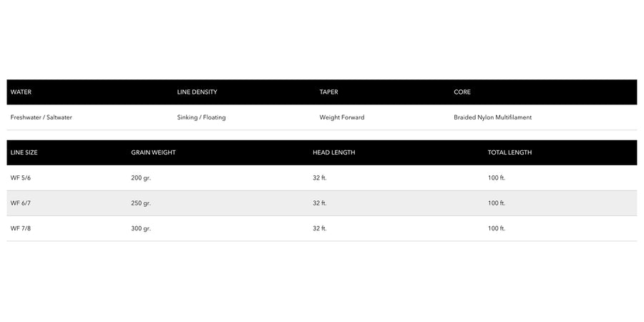Click the 300 gr. grain weight value
The height and width of the screenshot is (322, 644).
pos(141,228)
